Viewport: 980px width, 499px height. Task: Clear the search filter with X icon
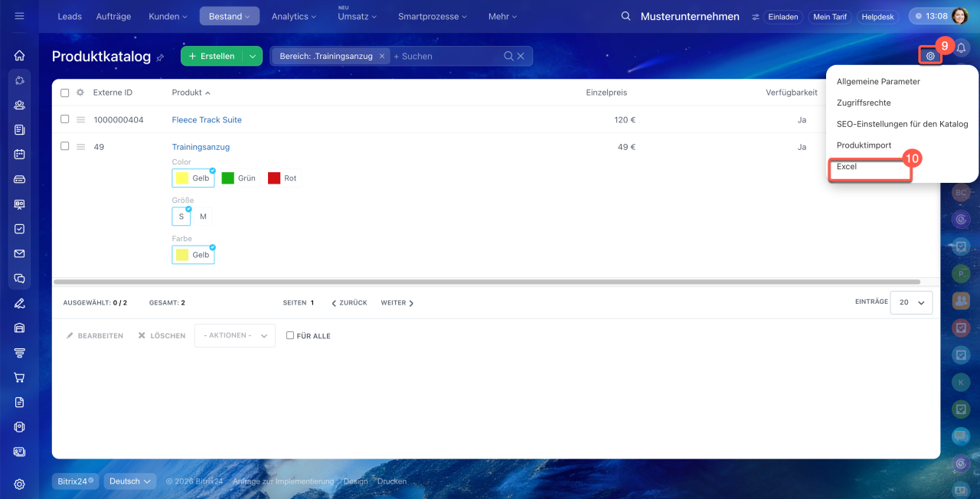pyautogui.click(x=521, y=56)
